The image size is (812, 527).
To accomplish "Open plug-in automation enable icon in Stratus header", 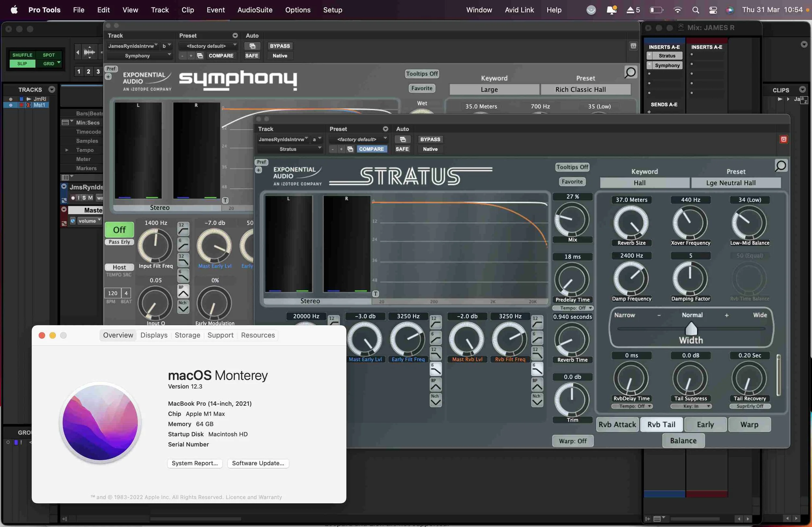I will tap(402, 139).
